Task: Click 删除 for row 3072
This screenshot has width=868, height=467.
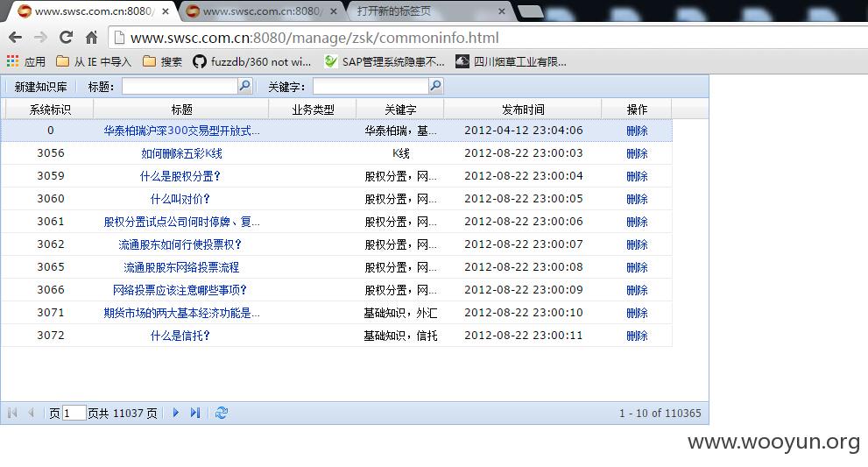Action: [637, 336]
